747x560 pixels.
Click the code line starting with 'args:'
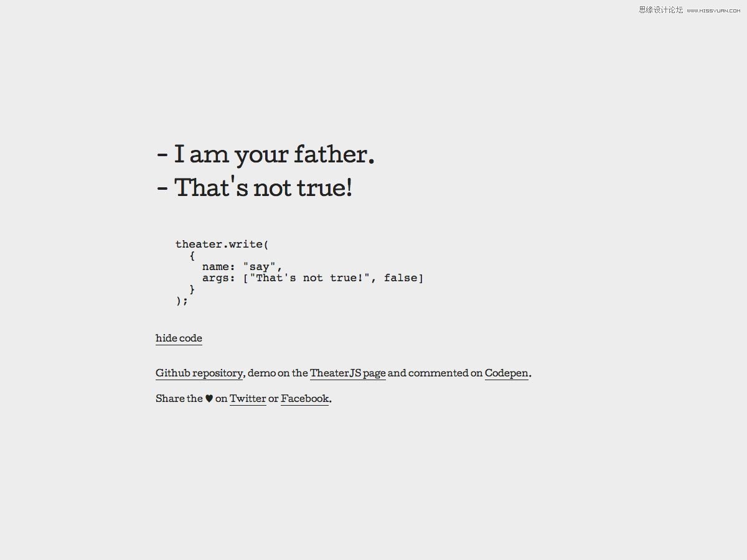312,278
